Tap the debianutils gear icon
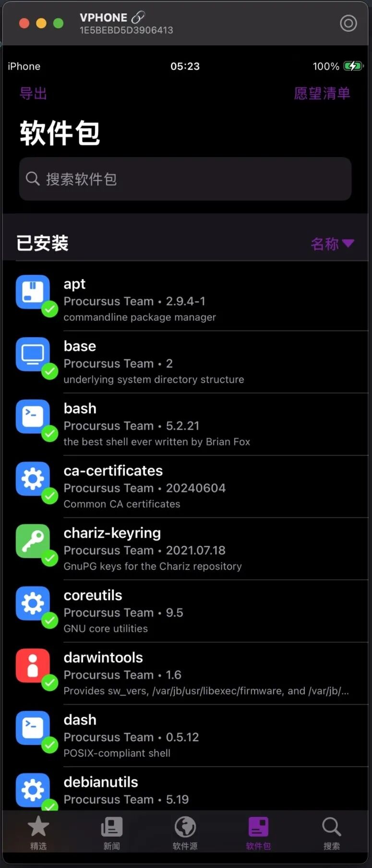The height and width of the screenshot is (868, 372). [33, 790]
